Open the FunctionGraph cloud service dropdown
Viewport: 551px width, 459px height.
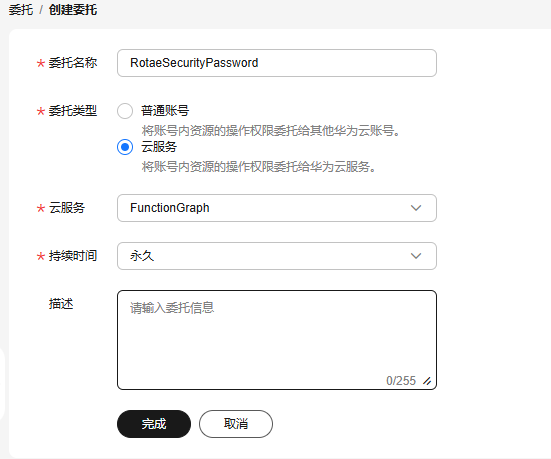pyautogui.click(x=277, y=208)
